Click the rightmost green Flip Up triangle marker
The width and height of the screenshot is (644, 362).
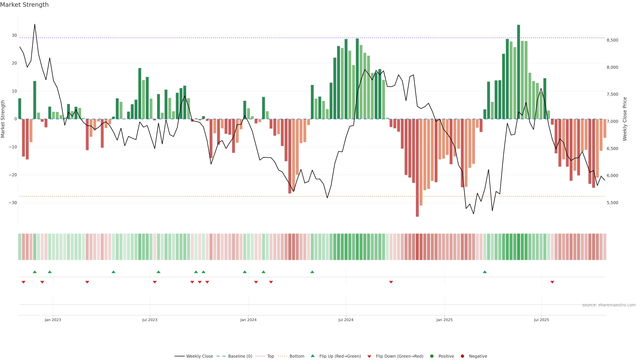485,272
